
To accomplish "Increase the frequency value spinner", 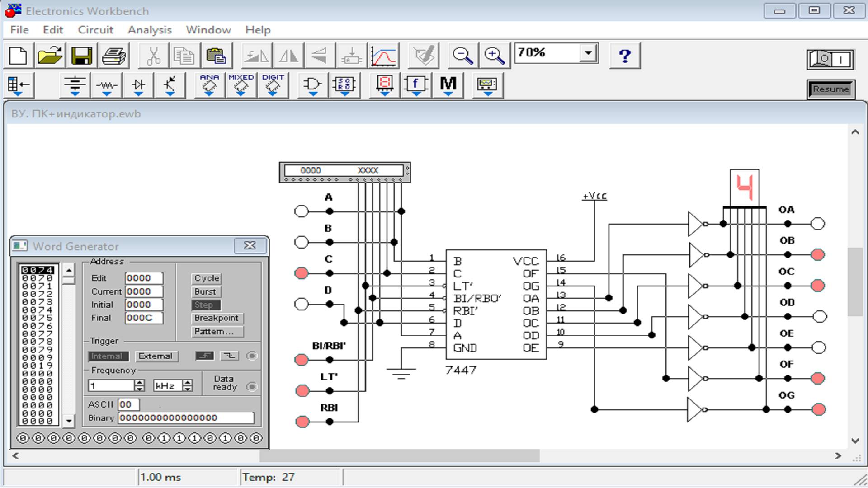I will click(x=139, y=383).
